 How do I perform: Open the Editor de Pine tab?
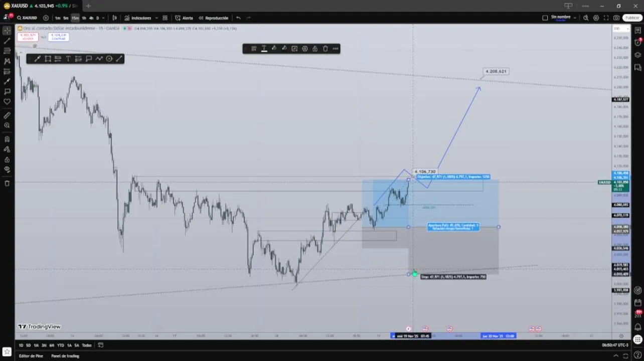pos(31,356)
